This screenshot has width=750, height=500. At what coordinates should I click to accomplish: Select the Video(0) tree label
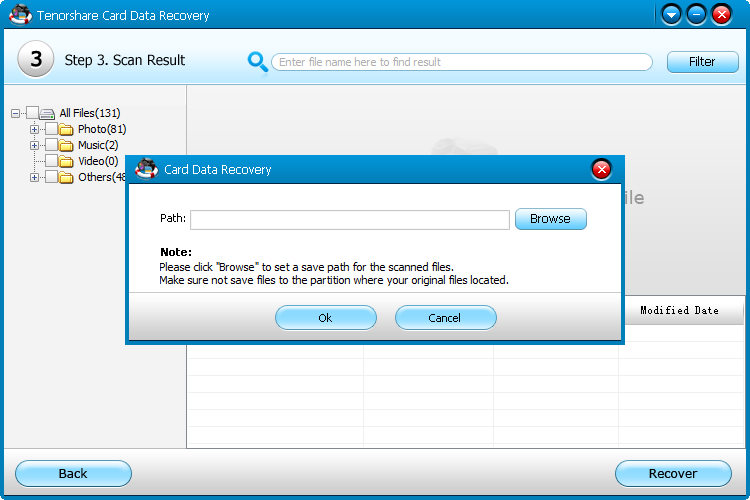tap(98, 161)
